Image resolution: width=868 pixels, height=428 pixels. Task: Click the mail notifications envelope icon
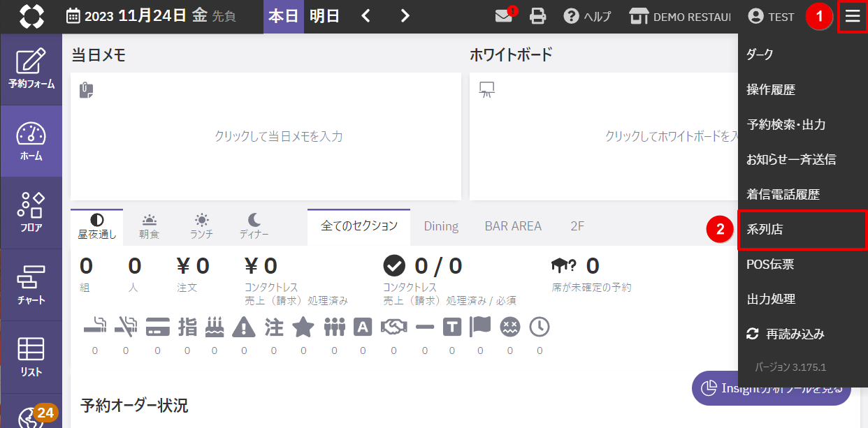click(x=504, y=17)
